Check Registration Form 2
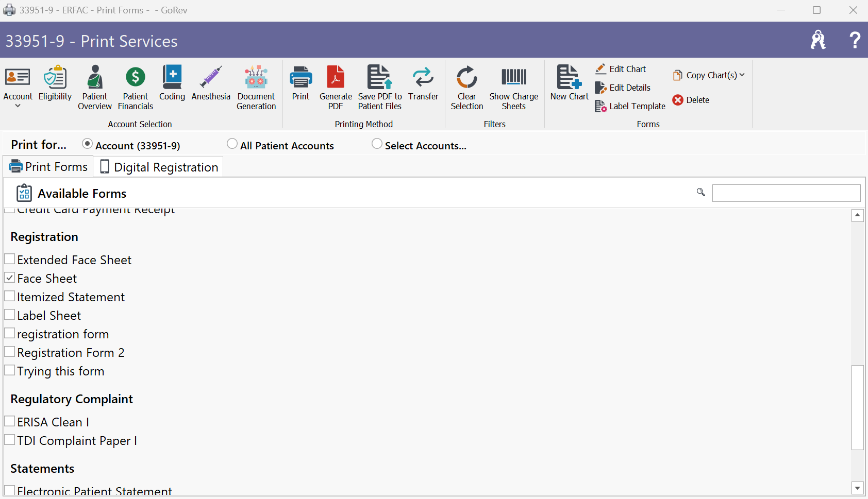Viewport: 868px width, 499px height. pos(9,352)
